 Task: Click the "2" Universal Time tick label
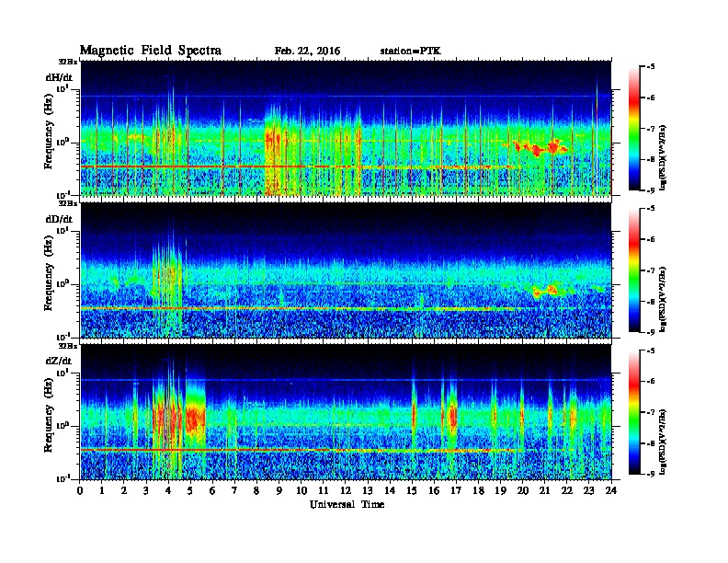pyautogui.click(x=124, y=490)
